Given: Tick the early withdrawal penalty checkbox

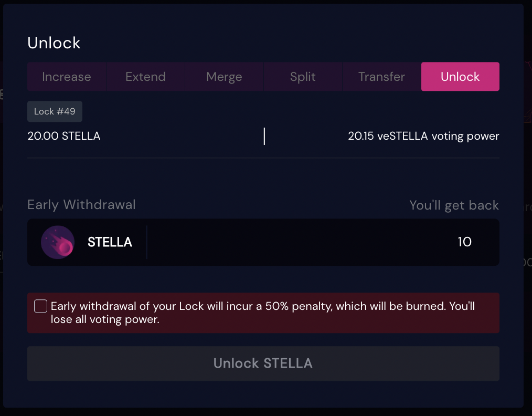Looking at the screenshot, I should (x=40, y=306).
